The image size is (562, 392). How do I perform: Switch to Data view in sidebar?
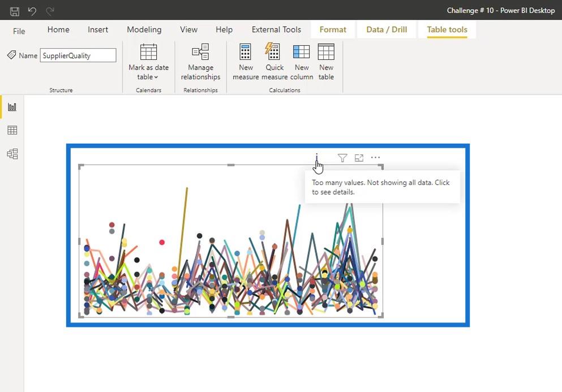click(12, 130)
